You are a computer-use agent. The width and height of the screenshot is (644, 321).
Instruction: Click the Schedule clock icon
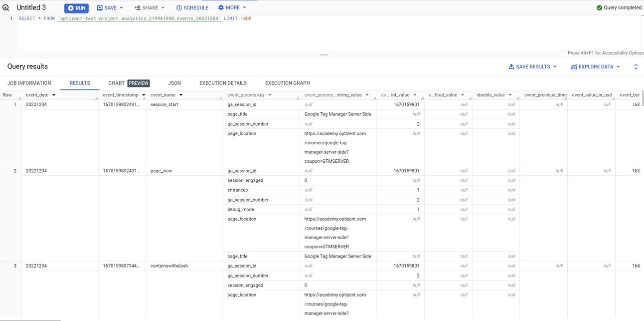(178, 7)
